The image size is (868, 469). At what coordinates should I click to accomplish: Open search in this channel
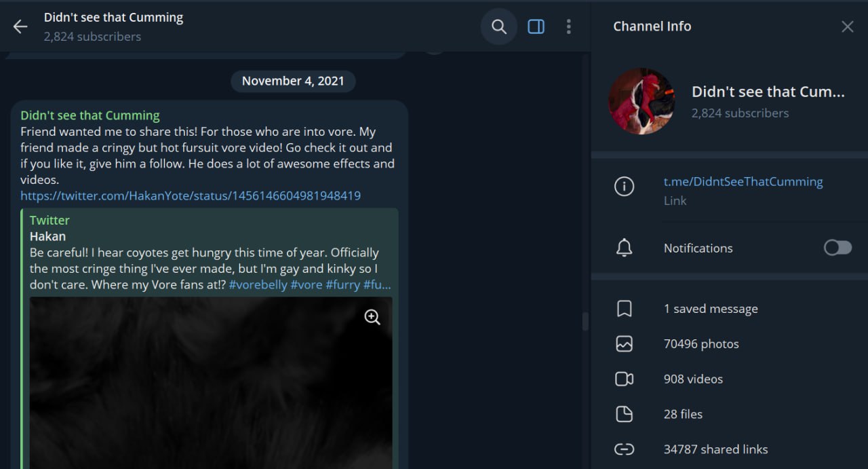pyautogui.click(x=499, y=26)
